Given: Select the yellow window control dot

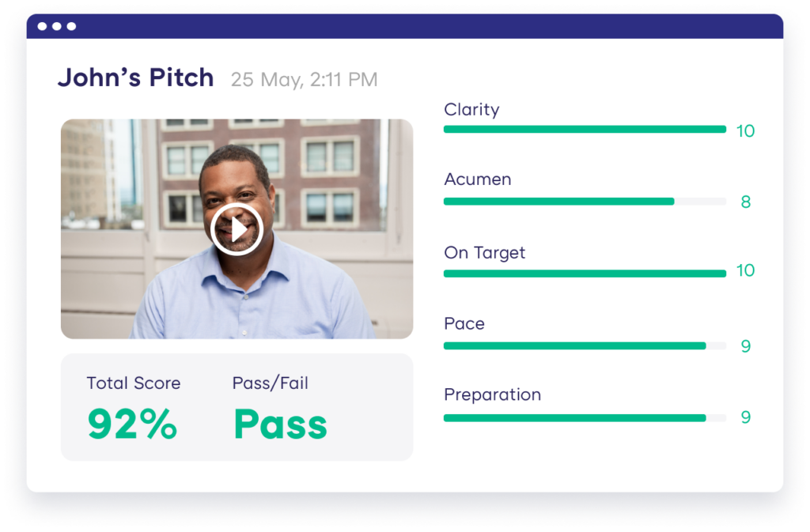Looking at the screenshot, I should tap(57, 26).
